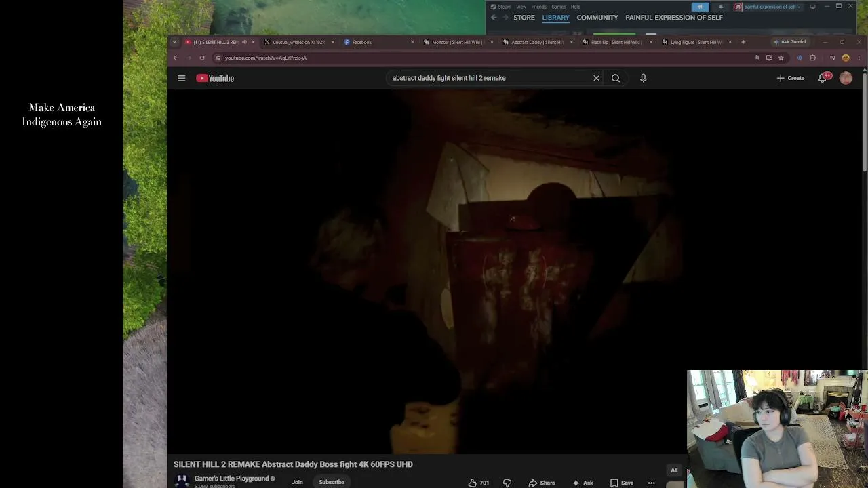The image size is (868, 488).
Task: Dislike the video with thumbs down
Action: [x=507, y=483]
